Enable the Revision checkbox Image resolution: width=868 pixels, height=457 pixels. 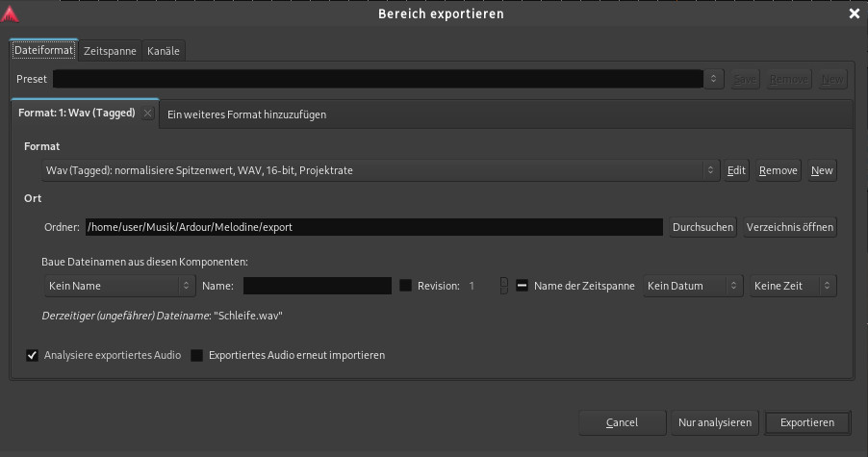tap(406, 286)
